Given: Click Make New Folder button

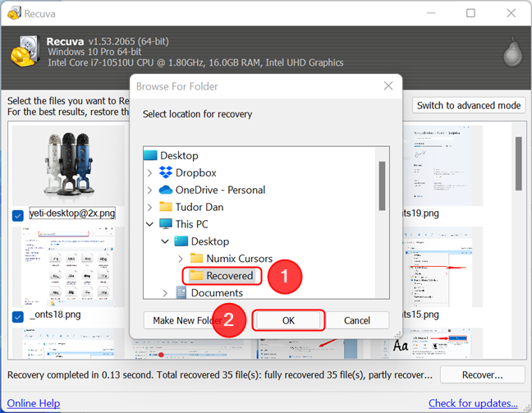Looking at the screenshot, I should [x=188, y=320].
